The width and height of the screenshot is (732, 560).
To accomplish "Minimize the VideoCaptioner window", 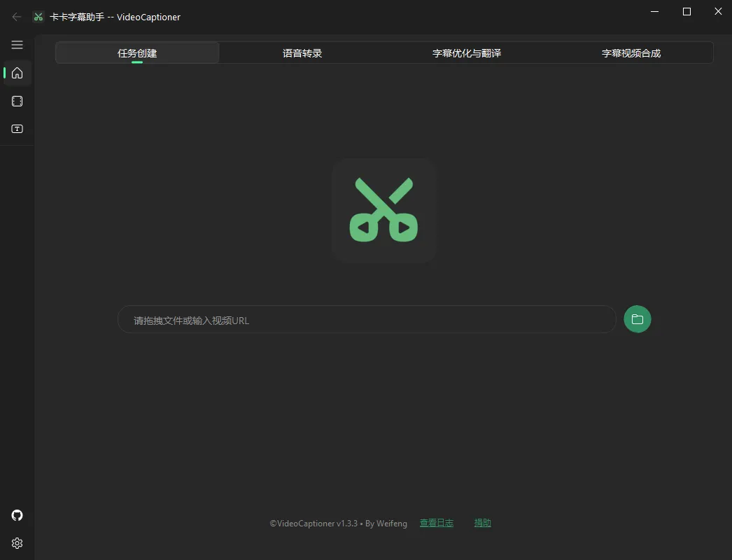I will (655, 12).
